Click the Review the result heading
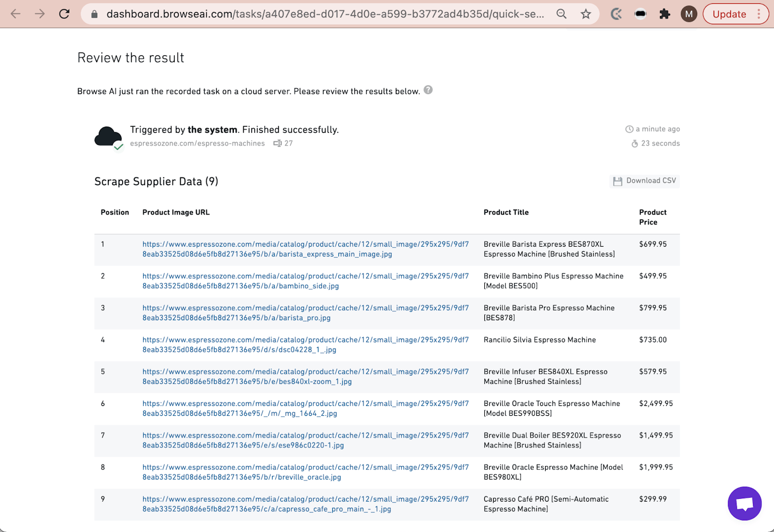 pos(131,58)
